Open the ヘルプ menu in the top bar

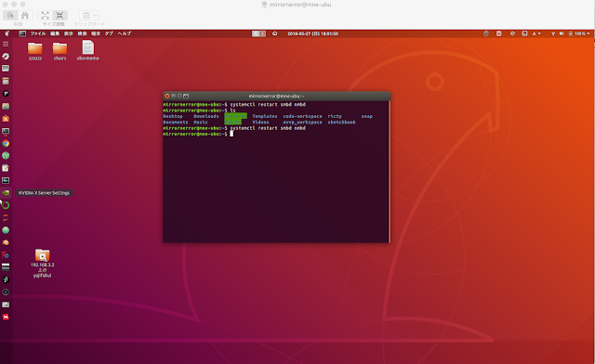pyautogui.click(x=125, y=33)
